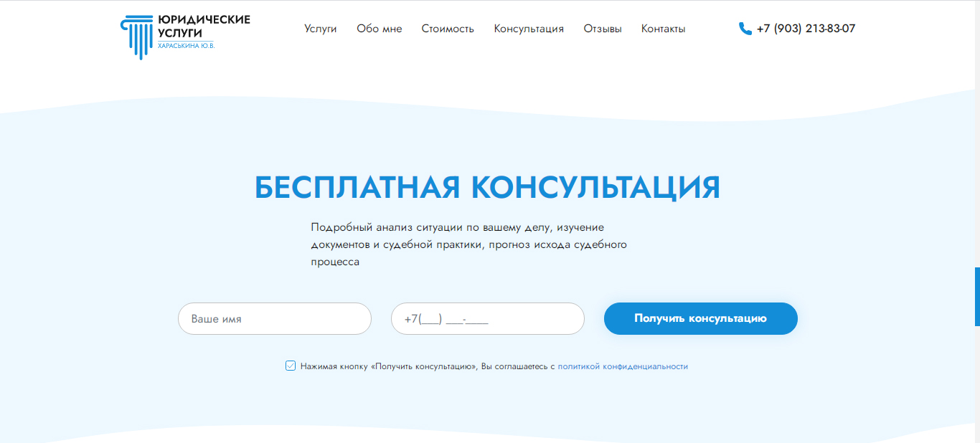Open the Обо мне navigation item

pyautogui.click(x=379, y=29)
